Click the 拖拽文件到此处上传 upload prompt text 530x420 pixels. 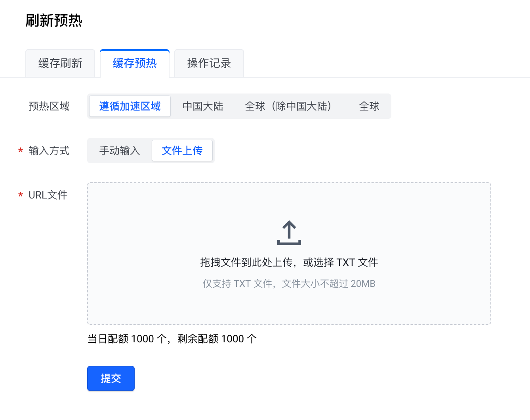coord(289,262)
